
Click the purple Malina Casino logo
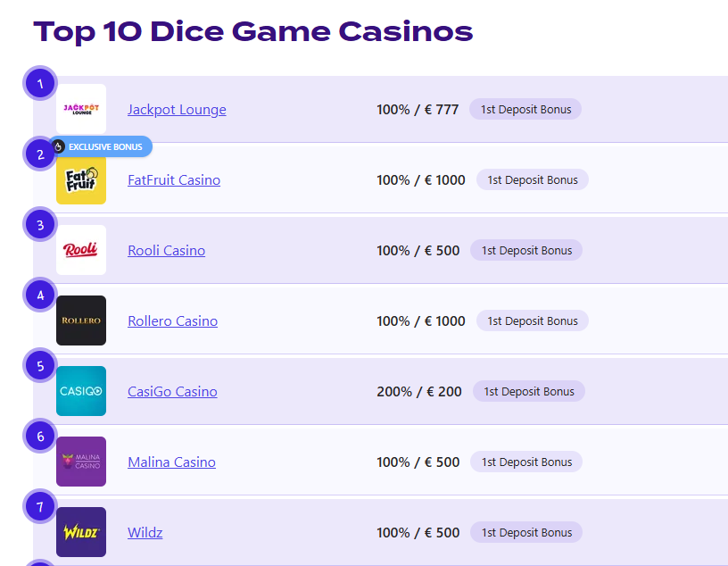point(81,462)
